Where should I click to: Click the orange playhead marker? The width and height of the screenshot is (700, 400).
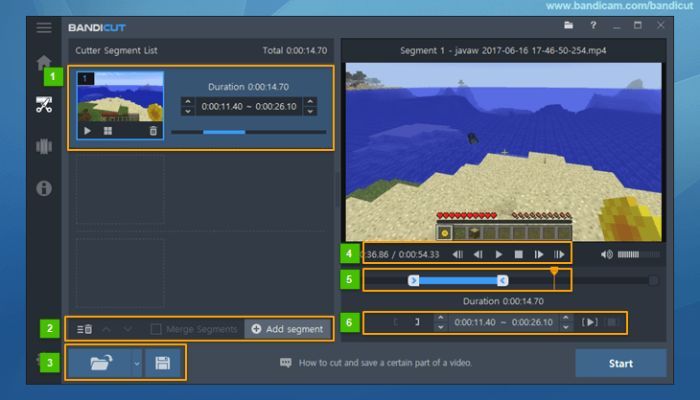(x=554, y=271)
